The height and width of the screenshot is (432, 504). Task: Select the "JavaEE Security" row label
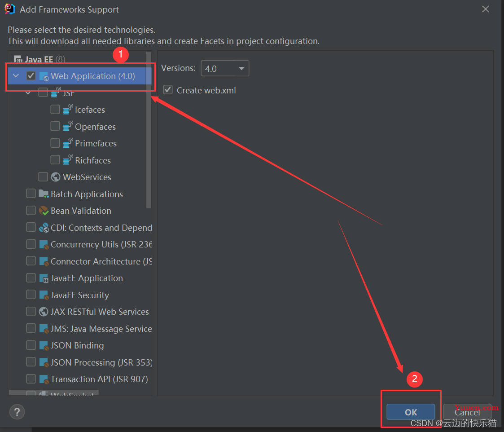click(x=80, y=295)
